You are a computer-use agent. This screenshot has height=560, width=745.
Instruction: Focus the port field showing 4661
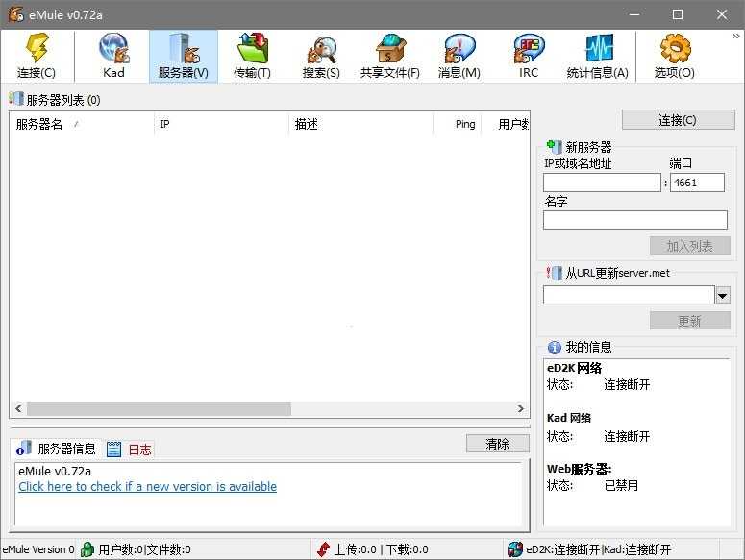tap(697, 183)
